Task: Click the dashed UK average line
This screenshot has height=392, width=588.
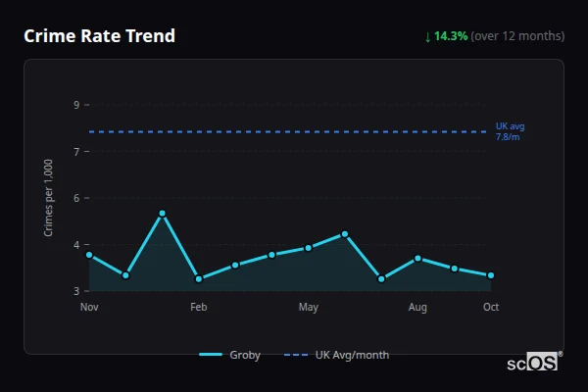Action: pos(288,131)
